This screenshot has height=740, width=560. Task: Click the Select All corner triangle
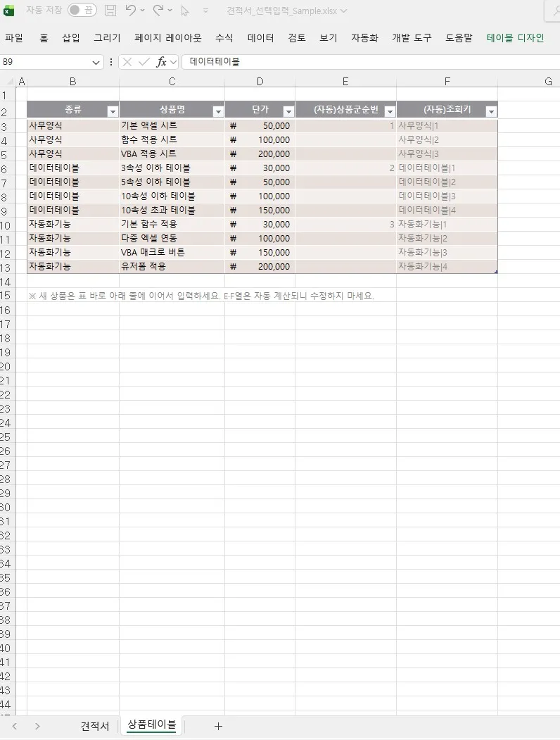coord(11,82)
